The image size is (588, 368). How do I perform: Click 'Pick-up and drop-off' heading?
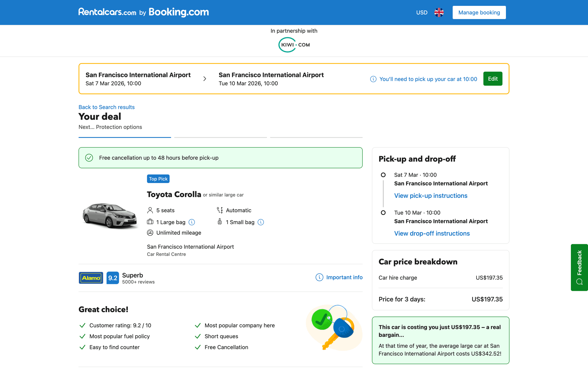click(x=417, y=159)
